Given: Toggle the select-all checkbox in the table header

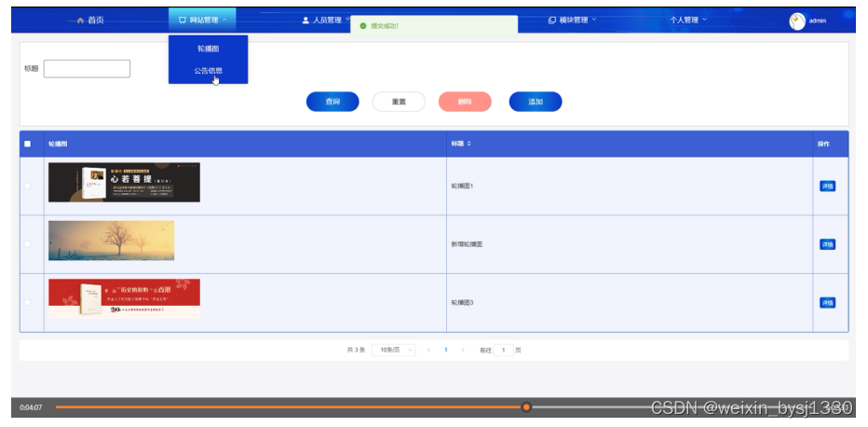Looking at the screenshot, I should [28, 144].
